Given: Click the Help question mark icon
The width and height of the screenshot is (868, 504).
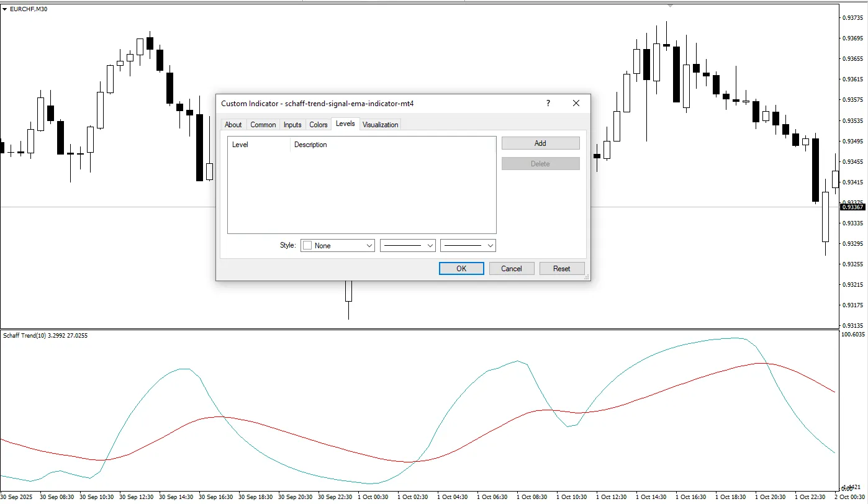Looking at the screenshot, I should 548,103.
